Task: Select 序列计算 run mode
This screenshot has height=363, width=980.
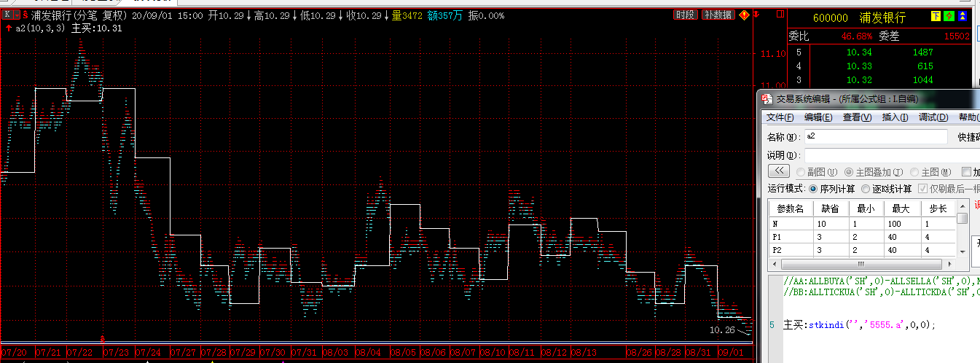Action: (814, 189)
